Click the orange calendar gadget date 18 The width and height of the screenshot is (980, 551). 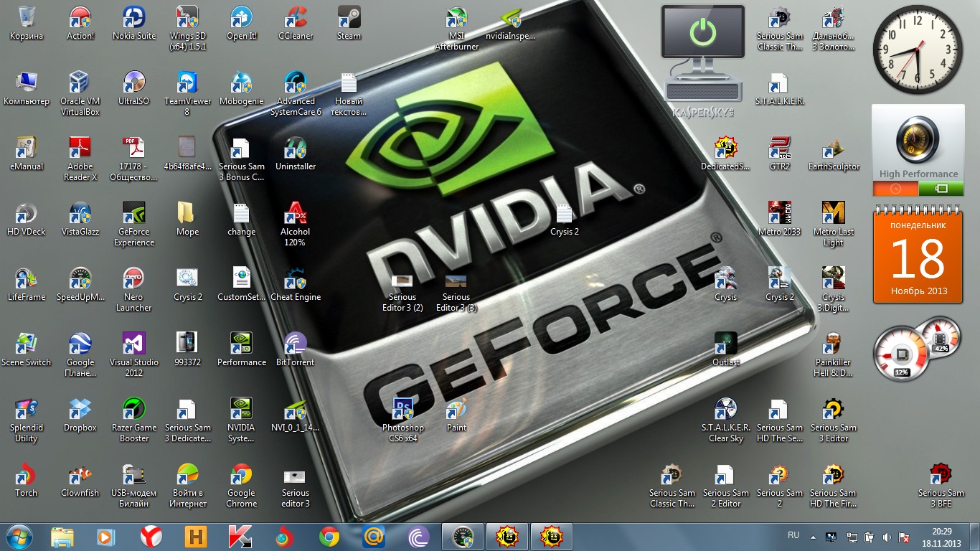tap(918, 259)
